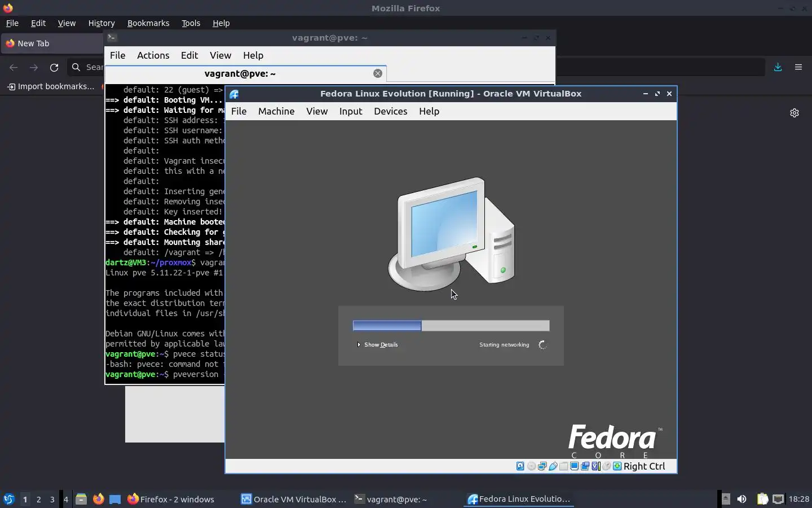Click the Fedora boot progress bar
This screenshot has width=812, height=508.
(451, 326)
